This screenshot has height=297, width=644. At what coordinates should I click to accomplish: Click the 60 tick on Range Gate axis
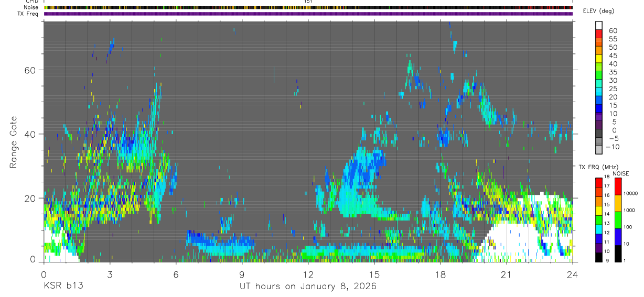click(x=31, y=70)
